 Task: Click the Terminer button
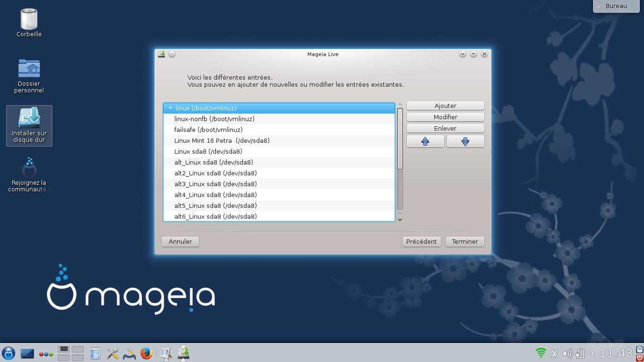[x=465, y=241]
